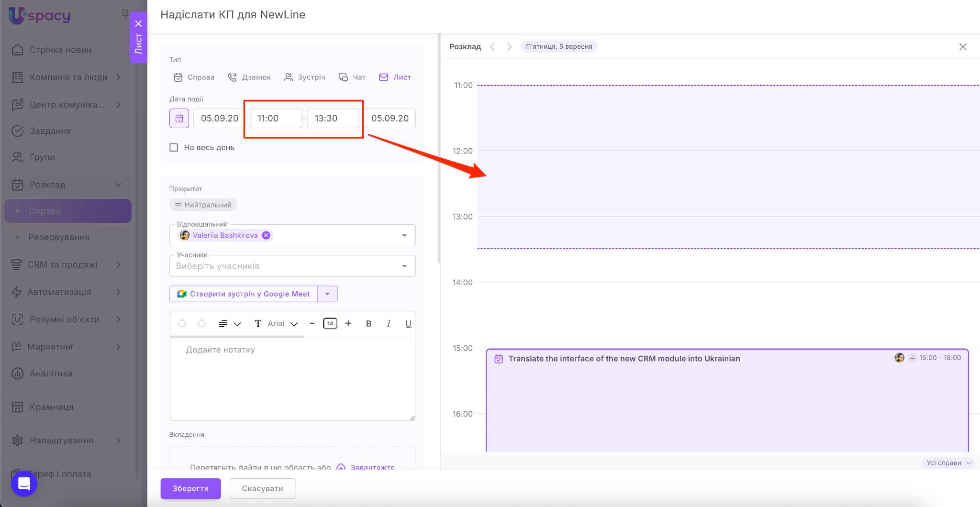This screenshot has height=507, width=980.
Task: Click the undo arrow in editor
Action: click(x=182, y=324)
